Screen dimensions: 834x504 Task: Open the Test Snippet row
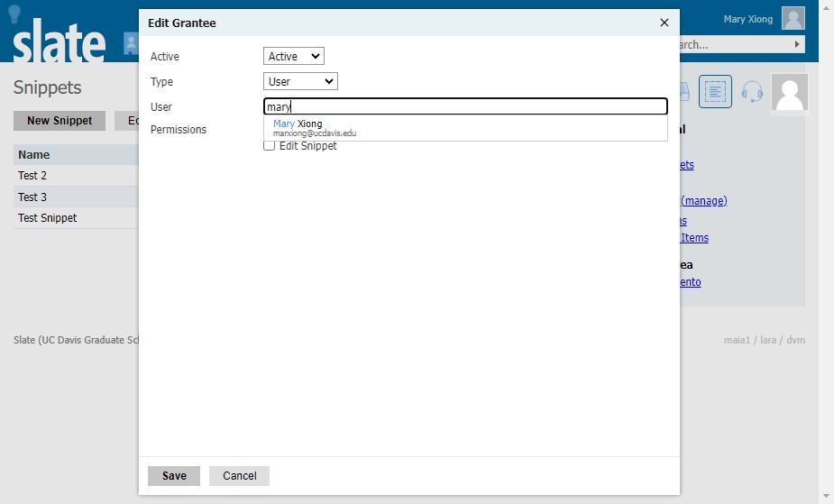pos(76,218)
